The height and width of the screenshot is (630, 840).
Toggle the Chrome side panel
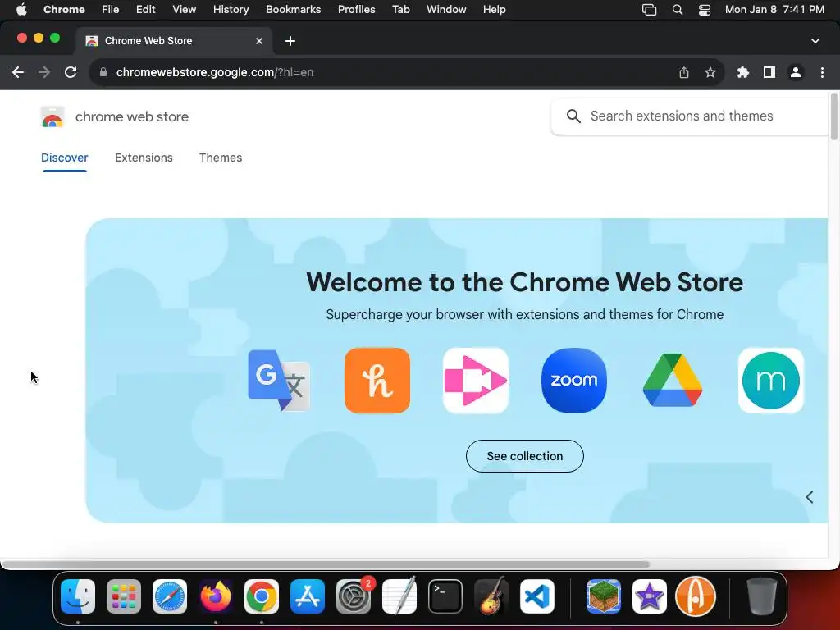769,72
